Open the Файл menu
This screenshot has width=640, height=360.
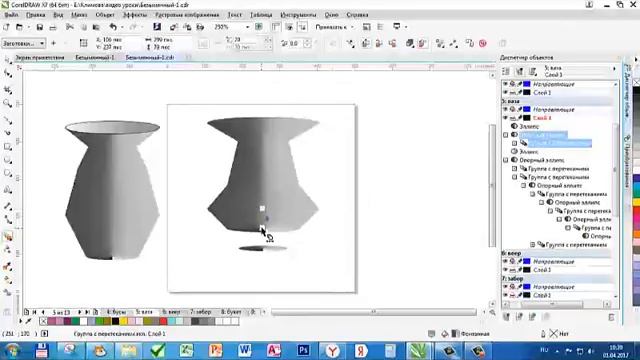(11, 15)
